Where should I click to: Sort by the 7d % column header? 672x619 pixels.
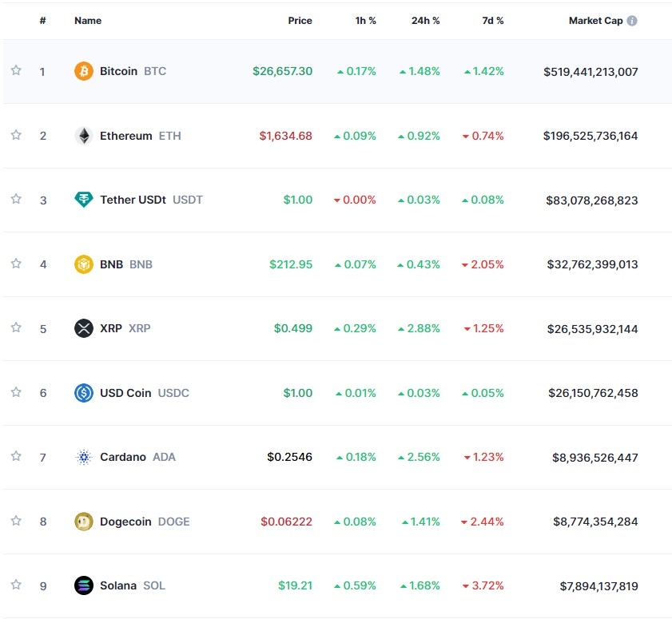click(492, 21)
